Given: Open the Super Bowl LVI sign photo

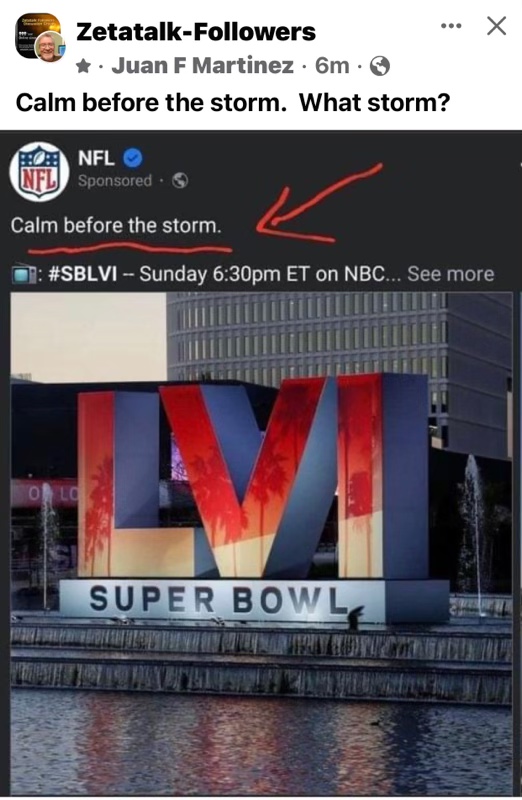Looking at the screenshot, I should tap(261, 543).
